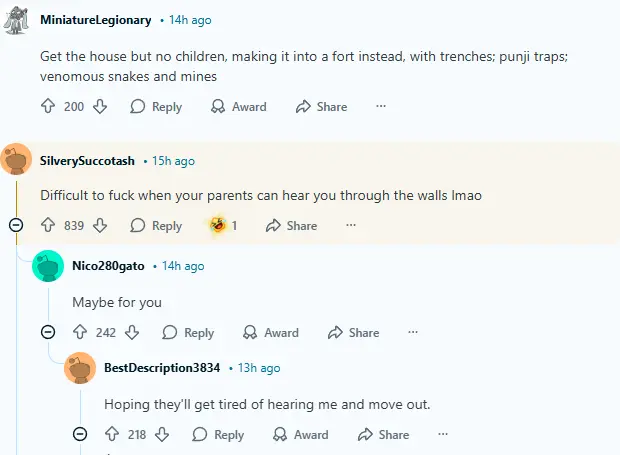
Task: Downvote the comment with 839 votes
Action: pyautogui.click(x=100, y=226)
